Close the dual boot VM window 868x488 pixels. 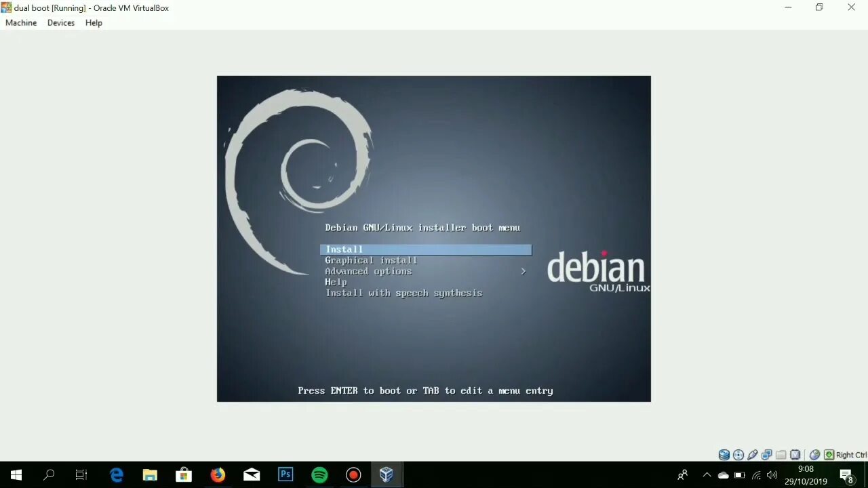click(x=851, y=7)
